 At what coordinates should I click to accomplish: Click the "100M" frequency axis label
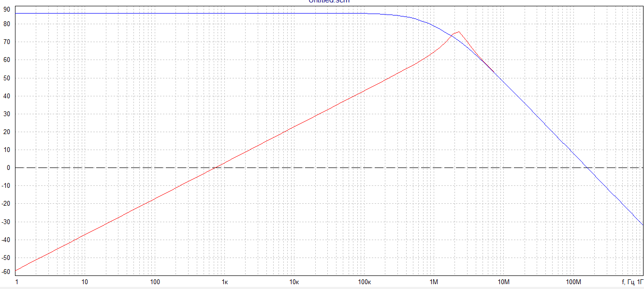tap(573, 282)
